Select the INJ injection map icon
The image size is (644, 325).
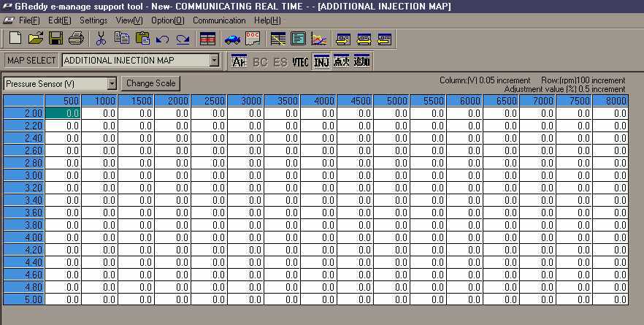coord(321,61)
